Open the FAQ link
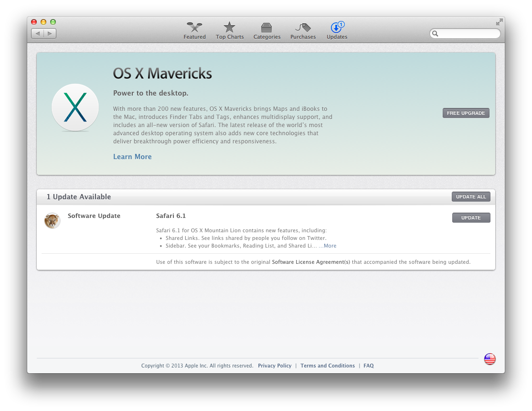532x411 pixels. click(x=369, y=366)
